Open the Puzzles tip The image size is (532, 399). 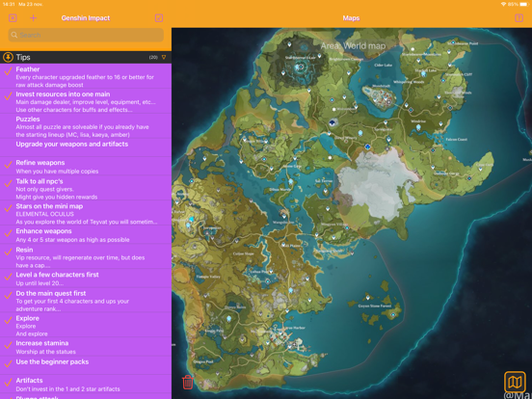[x=86, y=126]
